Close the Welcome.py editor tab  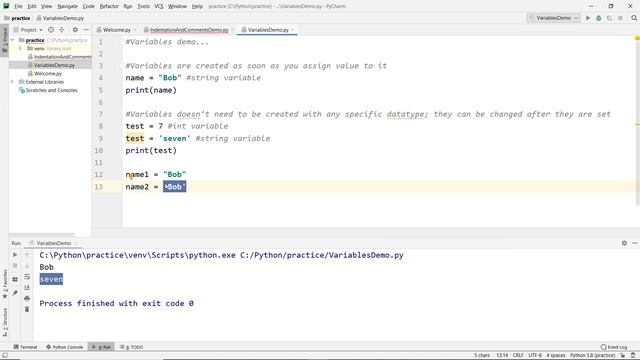pyautogui.click(x=135, y=30)
